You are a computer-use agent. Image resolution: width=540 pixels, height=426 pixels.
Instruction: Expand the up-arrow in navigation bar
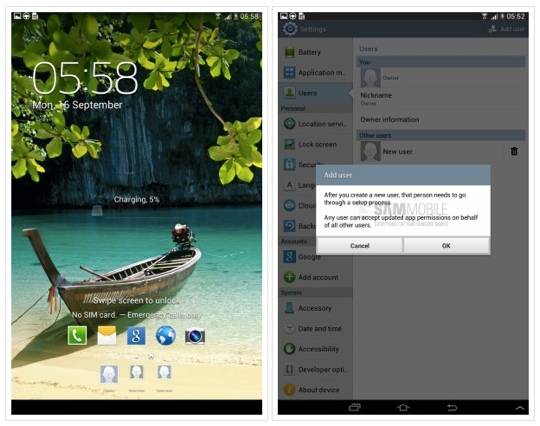point(520,408)
